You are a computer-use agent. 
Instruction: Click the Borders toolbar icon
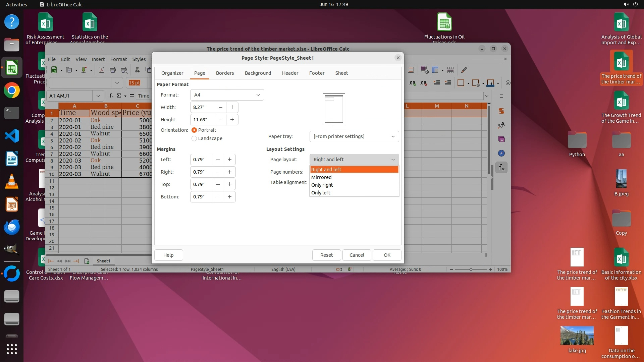[461, 83]
